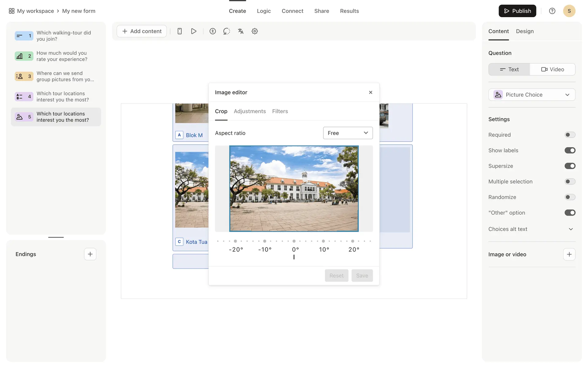The width and height of the screenshot is (588, 368).
Task: Add image or video plus icon
Action: point(569,254)
